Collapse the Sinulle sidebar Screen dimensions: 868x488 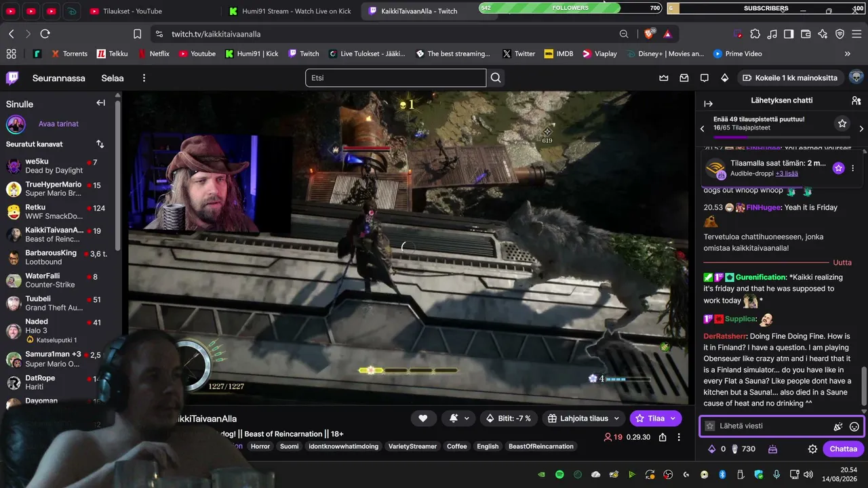100,103
